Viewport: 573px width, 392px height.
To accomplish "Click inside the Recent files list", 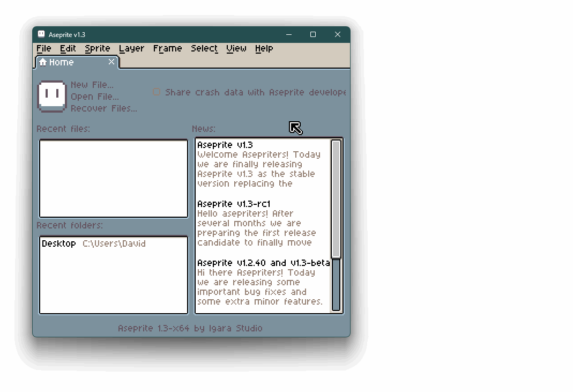I will (x=113, y=177).
